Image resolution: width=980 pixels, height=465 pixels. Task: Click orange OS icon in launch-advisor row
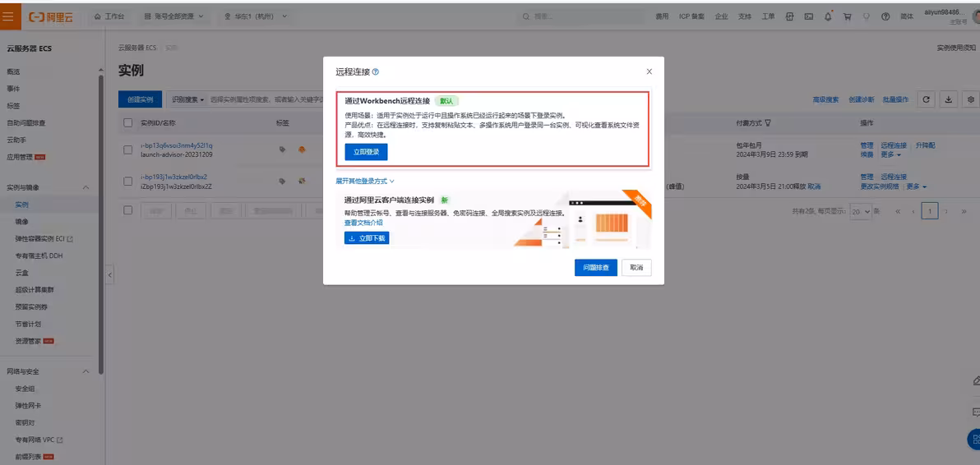tap(302, 150)
